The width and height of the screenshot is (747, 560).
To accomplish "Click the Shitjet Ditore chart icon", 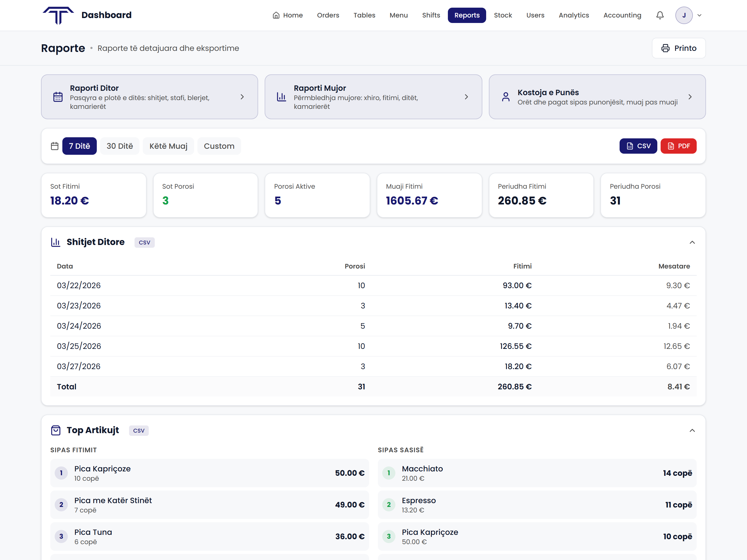I will tap(56, 242).
